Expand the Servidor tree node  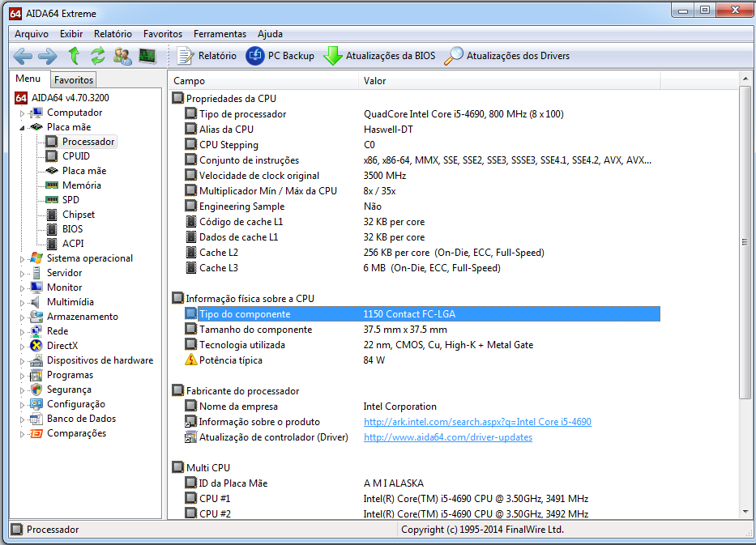(22, 274)
